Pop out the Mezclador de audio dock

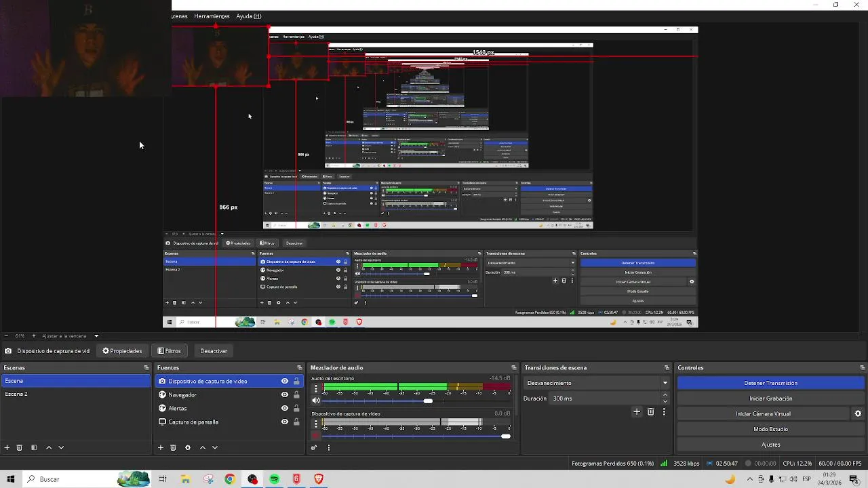tap(514, 368)
